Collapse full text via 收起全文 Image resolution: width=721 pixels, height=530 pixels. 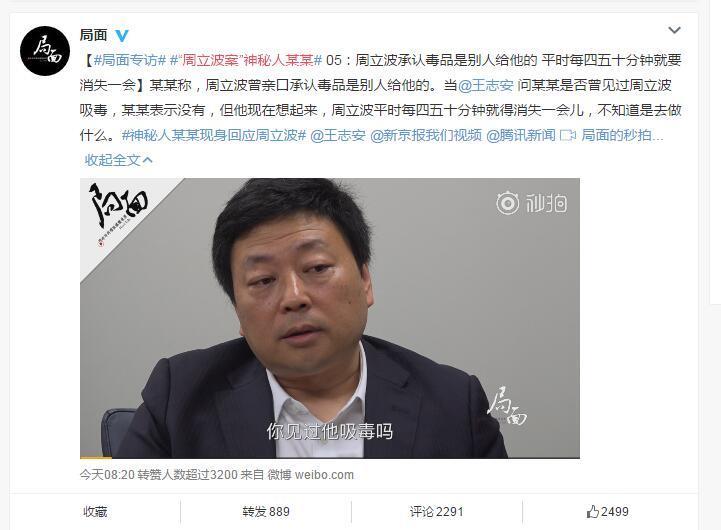click(x=118, y=160)
